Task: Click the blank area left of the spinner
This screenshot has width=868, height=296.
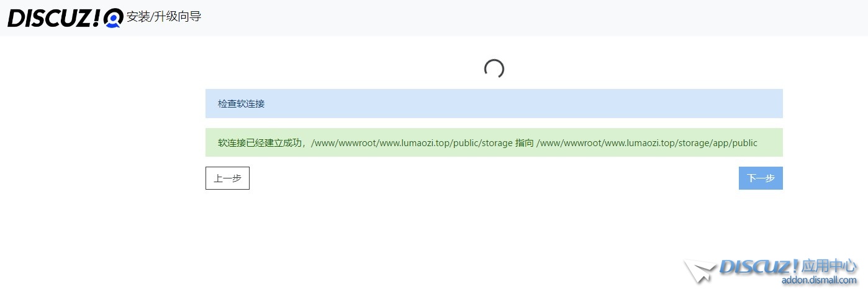Action: (341, 69)
